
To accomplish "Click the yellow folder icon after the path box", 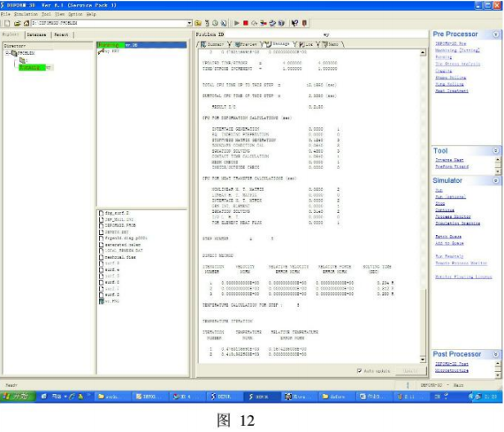I will pyautogui.click(x=198, y=23).
